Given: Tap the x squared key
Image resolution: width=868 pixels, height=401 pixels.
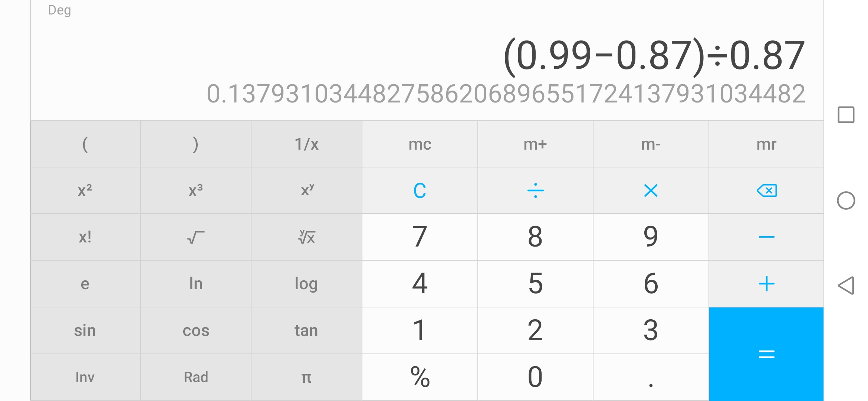Looking at the screenshot, I should (x=85, y=190).
